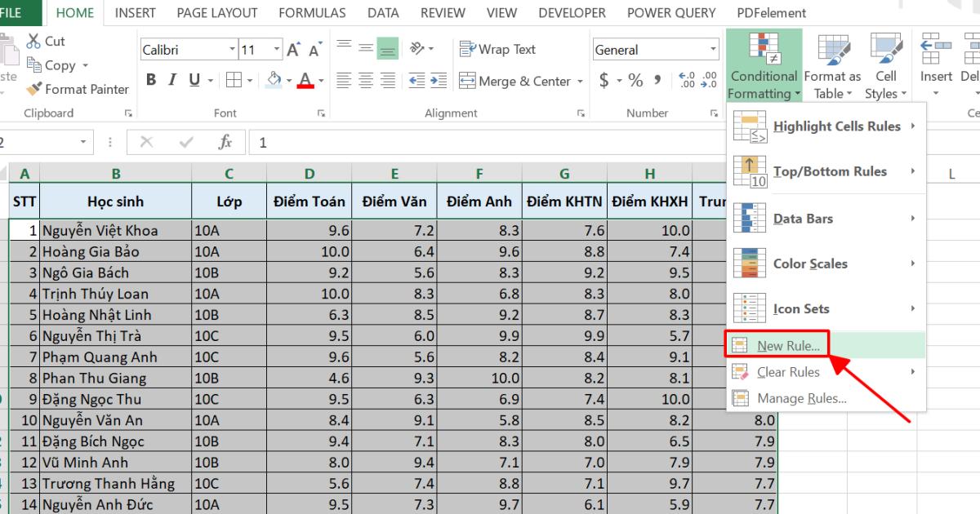Switch to the FORMULAS ribbon tab
This screenshot has height=514, width=980.
tap(312, 12)
